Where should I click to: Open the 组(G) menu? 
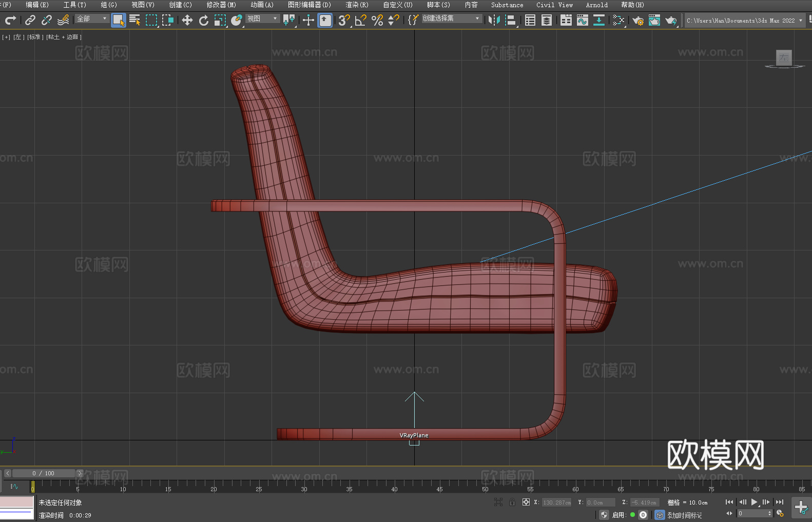pos(109,5)
